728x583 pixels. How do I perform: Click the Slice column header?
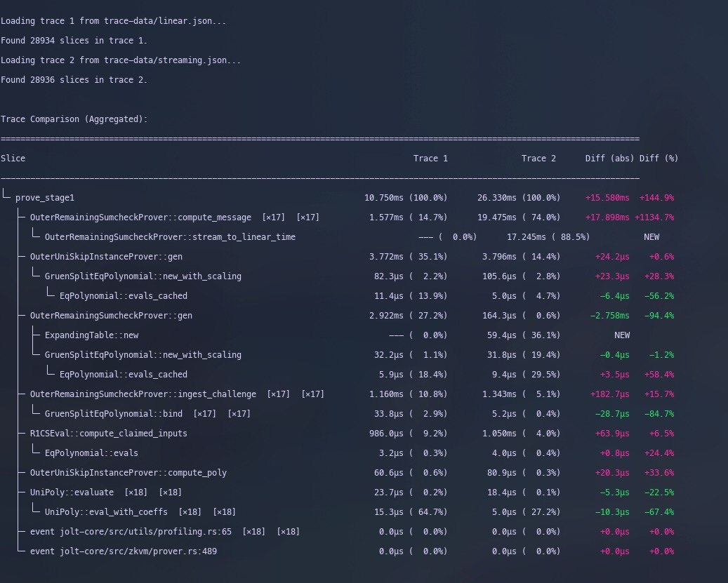click(x=13, y=159)
